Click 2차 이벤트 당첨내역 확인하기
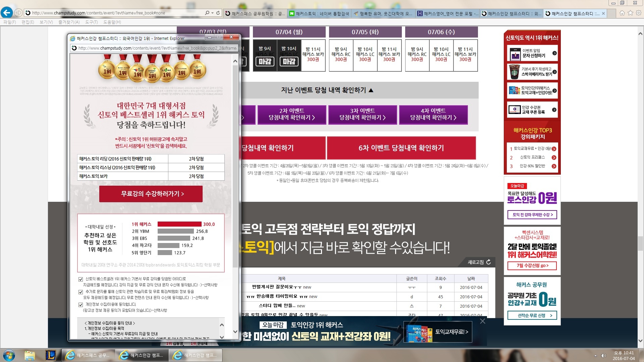The image size is (644, 362). 292,115
